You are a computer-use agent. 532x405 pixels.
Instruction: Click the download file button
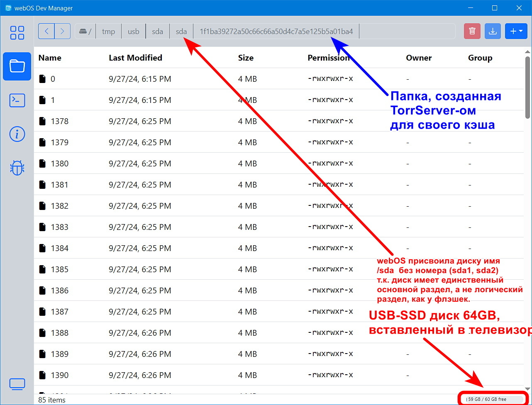point(493,31)
